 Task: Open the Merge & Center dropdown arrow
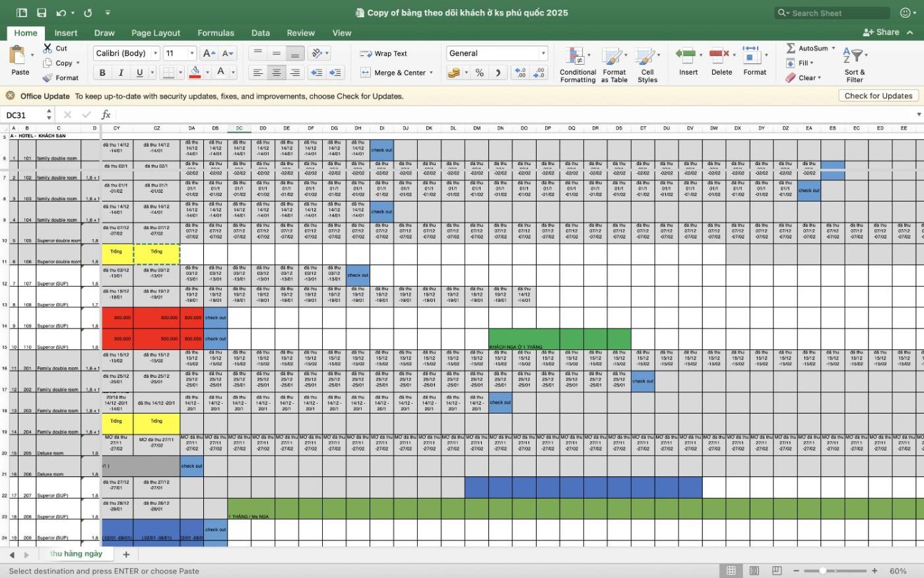pos(432,73)
